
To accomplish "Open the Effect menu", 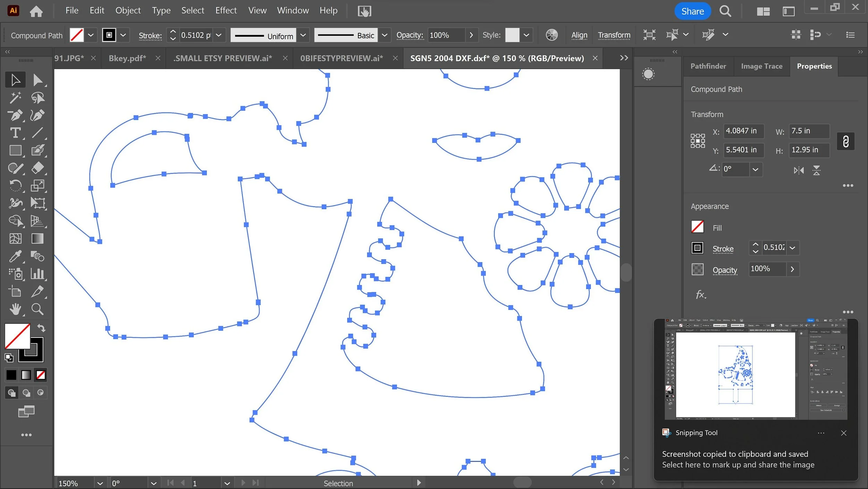I will pos(226,10).
